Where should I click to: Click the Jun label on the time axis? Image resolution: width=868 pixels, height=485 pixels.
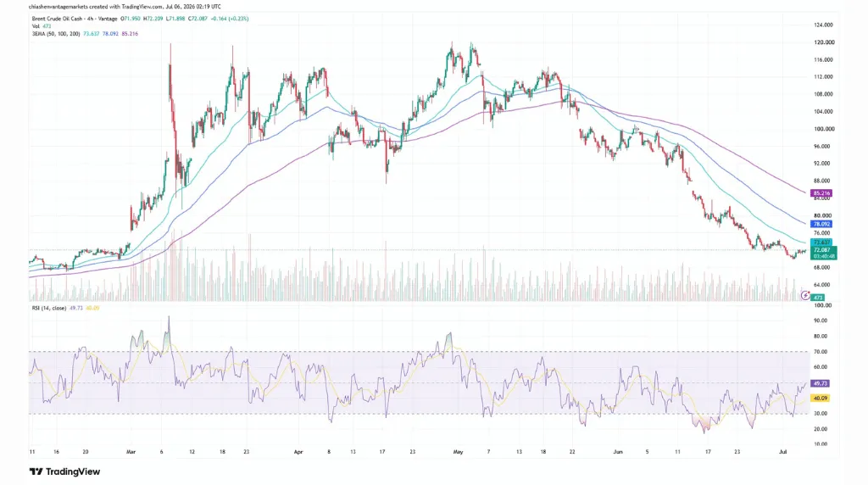point(618,452)
